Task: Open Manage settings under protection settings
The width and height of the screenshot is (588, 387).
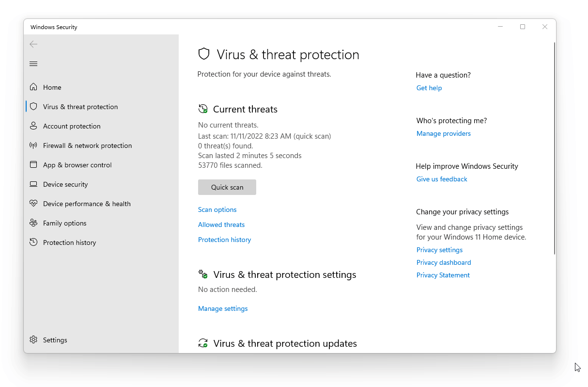Action: point(223,308)
